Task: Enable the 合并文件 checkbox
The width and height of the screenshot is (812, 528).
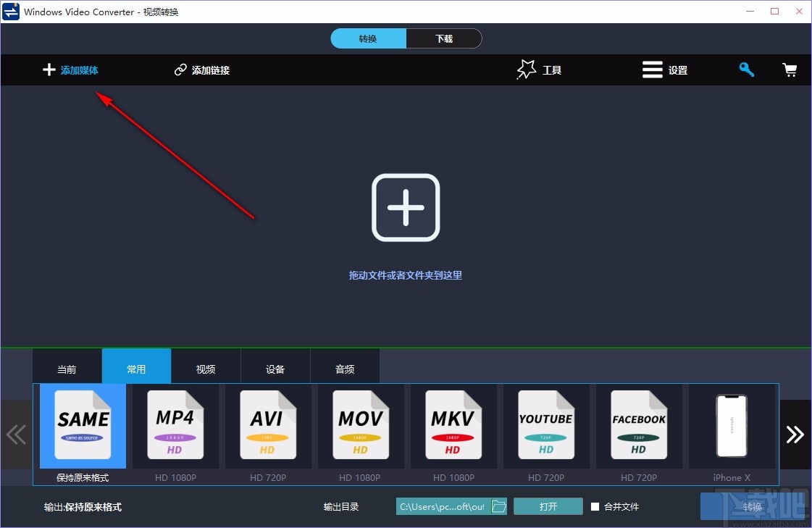Action: [x=593, y=506]
